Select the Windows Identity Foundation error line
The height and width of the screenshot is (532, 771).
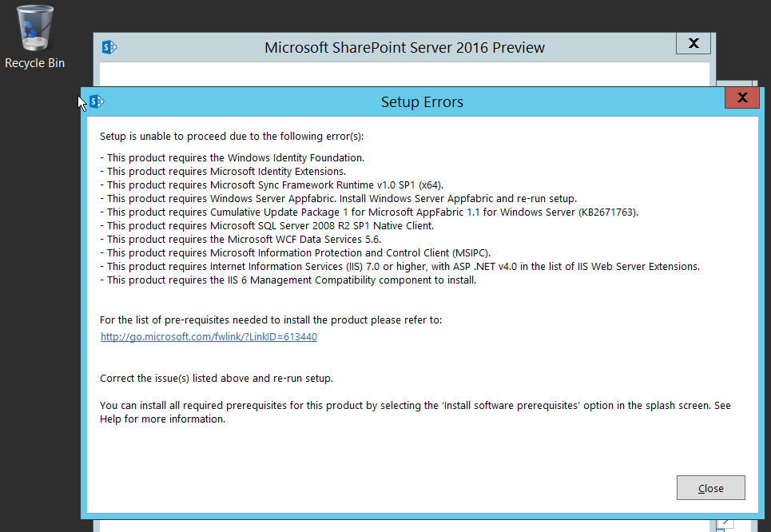point(232,158)
